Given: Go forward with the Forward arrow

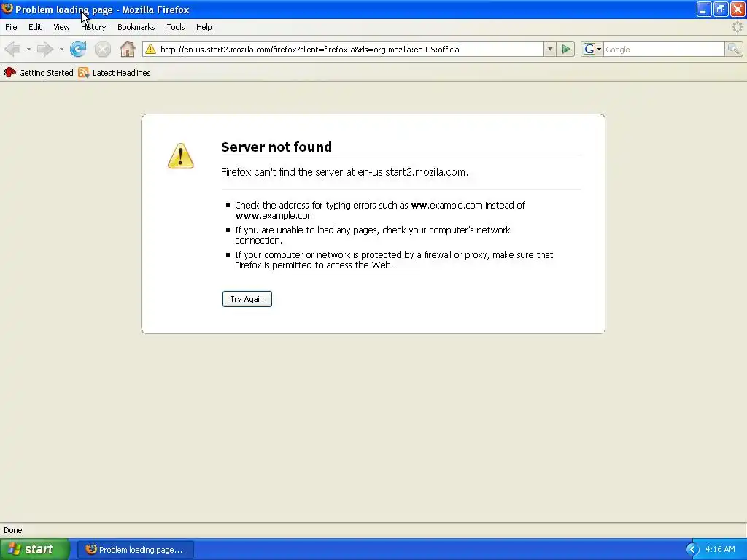Looking at the screenshot, I should (x=44, y=49).
